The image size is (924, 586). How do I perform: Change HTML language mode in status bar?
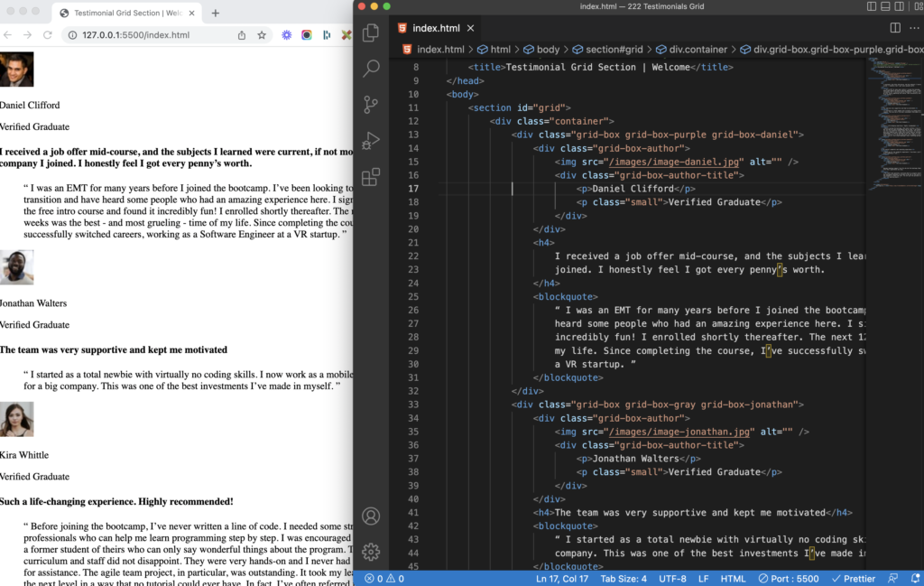pyautogui.click(x=733, y=579)
